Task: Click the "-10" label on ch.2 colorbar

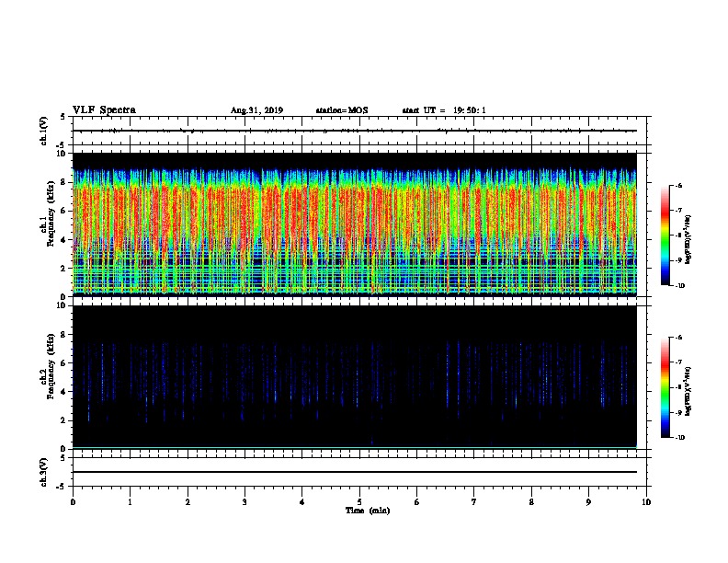Action: (x=679, y=438)
